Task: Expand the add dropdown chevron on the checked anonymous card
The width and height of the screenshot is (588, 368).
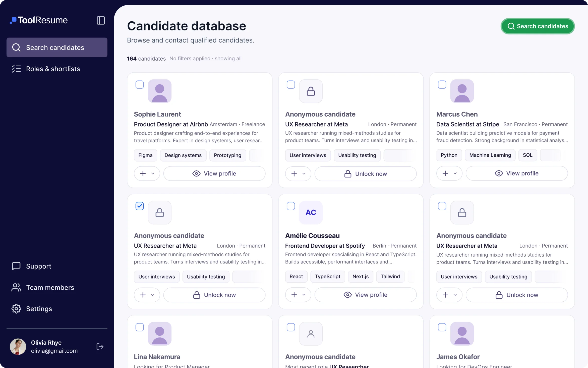Action: tap(153, 295)
